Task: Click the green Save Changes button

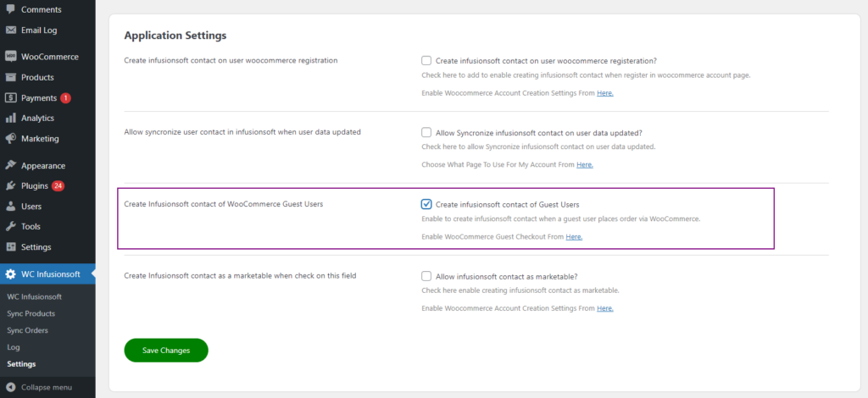Action: coord(166,351)
